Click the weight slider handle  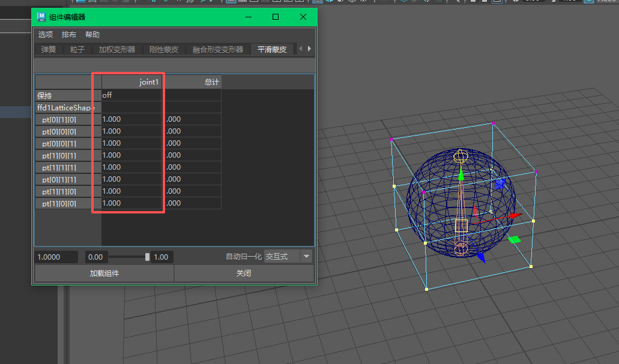point(147,257)
